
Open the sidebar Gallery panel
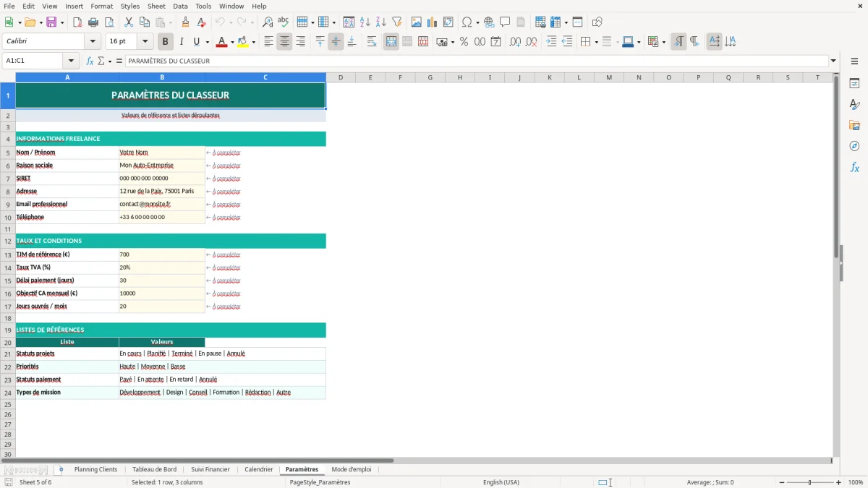[x=854, y=125]
